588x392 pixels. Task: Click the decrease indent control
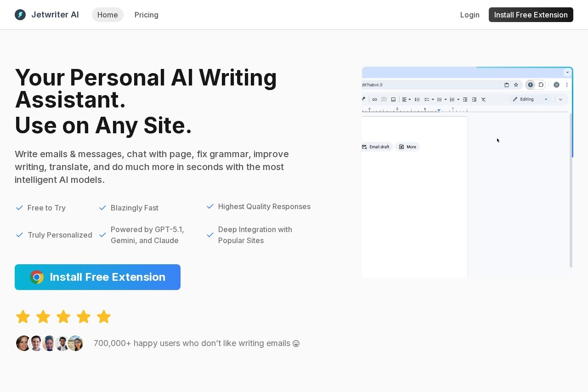[x=465, y=99]
